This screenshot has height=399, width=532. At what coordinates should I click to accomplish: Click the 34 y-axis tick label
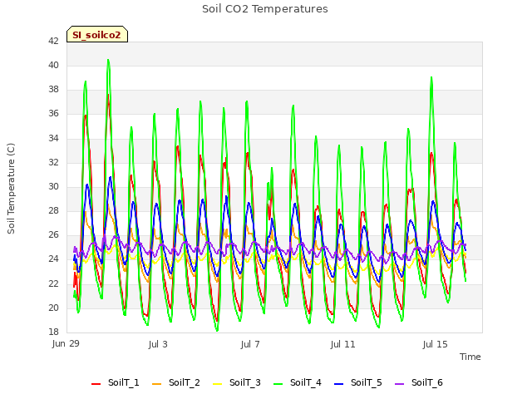tap(53, 138)
